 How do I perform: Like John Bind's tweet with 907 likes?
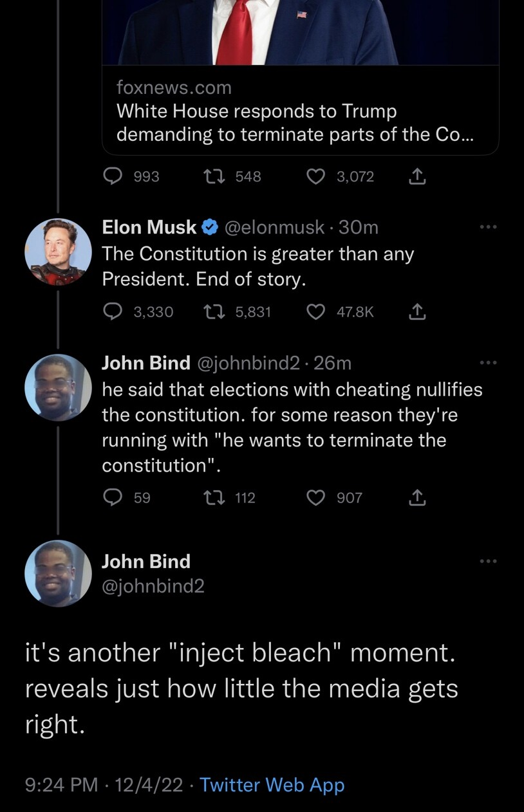click(315, 497)
